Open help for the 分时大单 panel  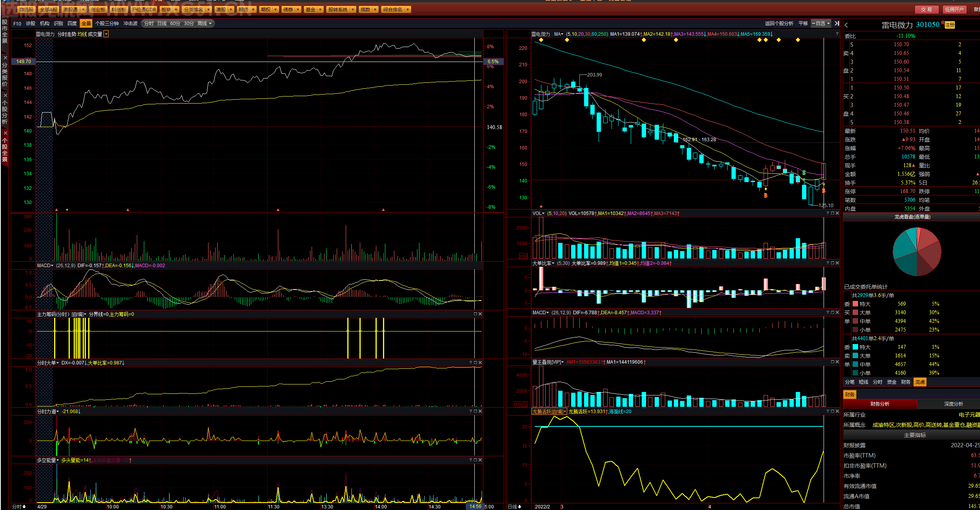tap(471, 363)
